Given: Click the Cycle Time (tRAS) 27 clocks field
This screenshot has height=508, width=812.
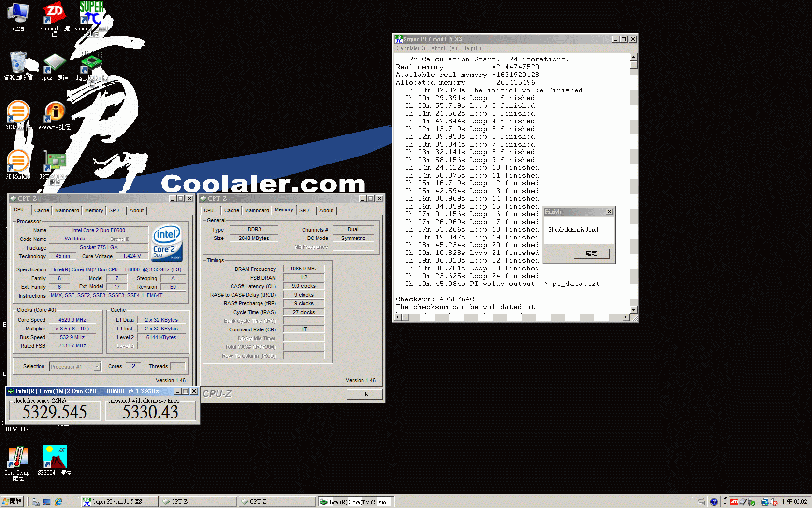Looking at the screenshot, I should 304,312.
